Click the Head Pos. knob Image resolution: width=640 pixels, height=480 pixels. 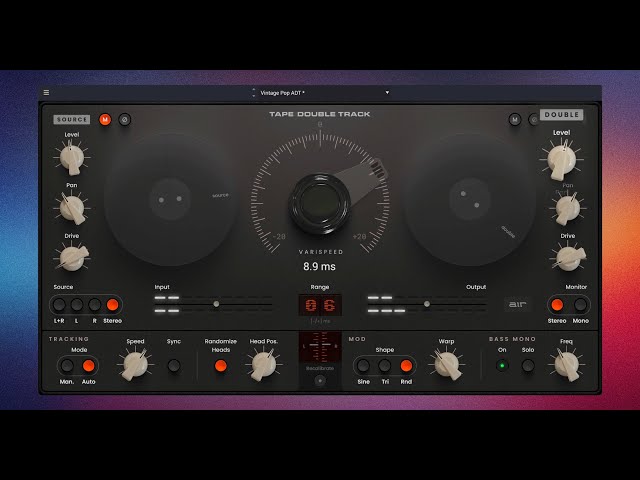tap(263, 365)
